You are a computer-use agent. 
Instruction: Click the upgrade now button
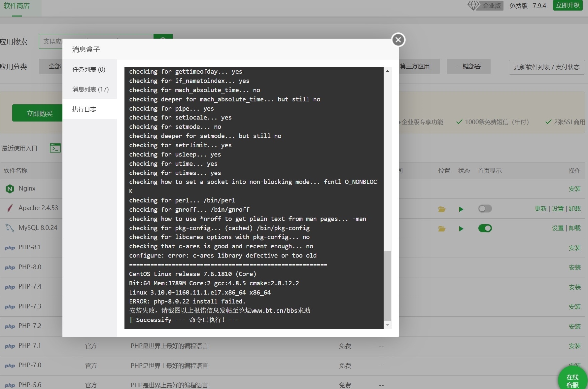coord(568,5)
